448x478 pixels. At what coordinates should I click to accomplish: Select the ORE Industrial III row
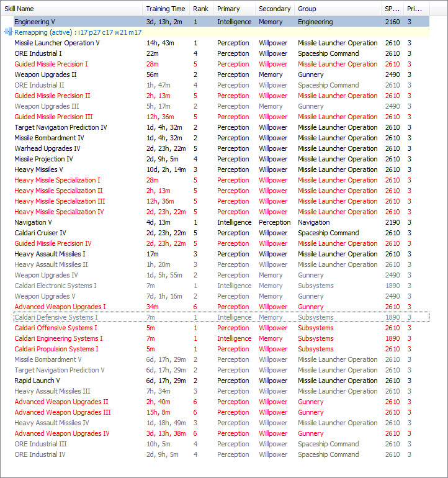click(x=222, y=444)
